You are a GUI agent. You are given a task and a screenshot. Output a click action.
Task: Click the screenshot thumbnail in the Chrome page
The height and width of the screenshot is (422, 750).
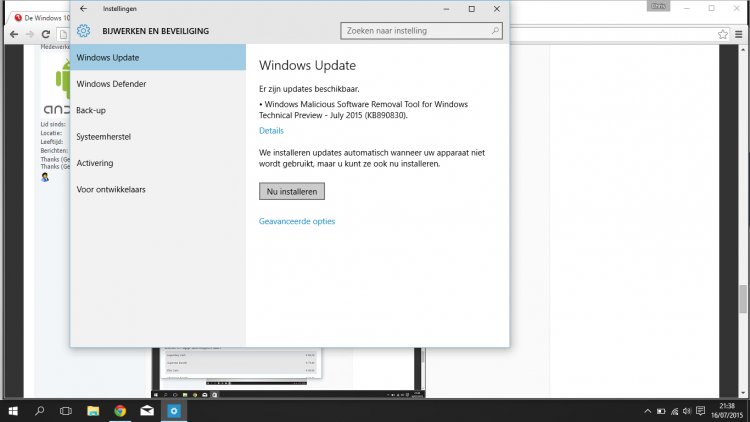point(288,373)
